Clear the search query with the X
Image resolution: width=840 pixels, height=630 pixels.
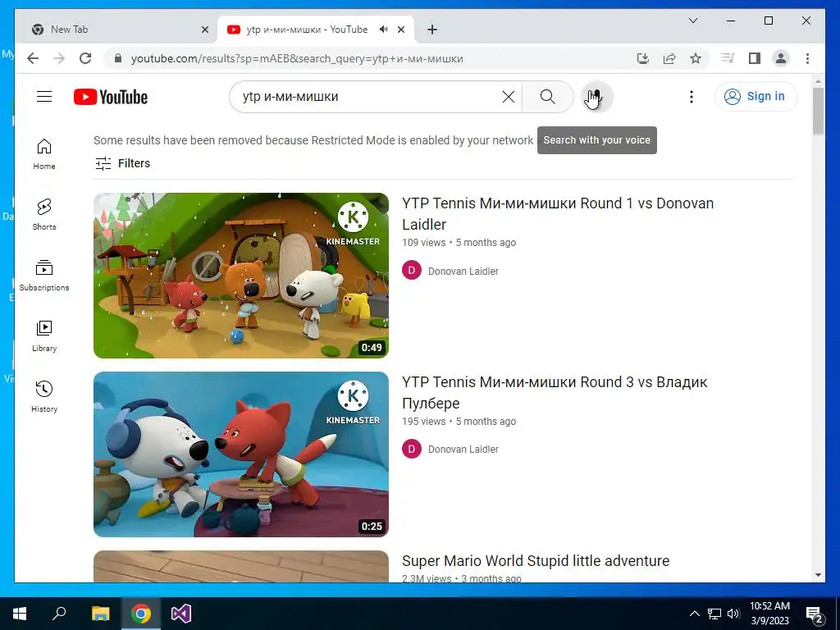[x=509, y=97]
